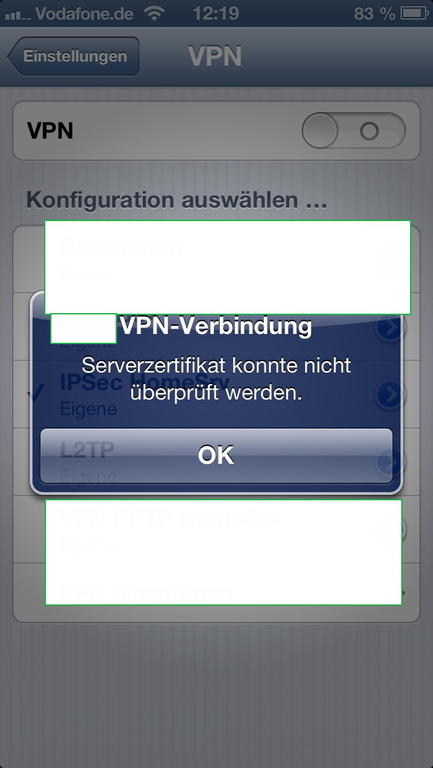Click the checkmark beside IPSec HomeSrv
The width and height of the screenshot is (433, 768).
pyautogui.click(x=36, y=392)
